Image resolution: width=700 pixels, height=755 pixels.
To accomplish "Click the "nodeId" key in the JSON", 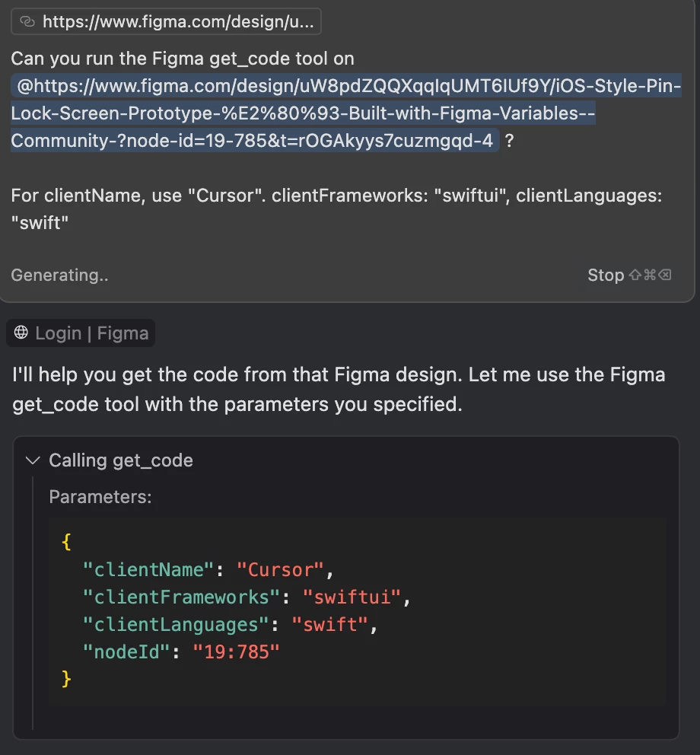I will coord(126,652).
